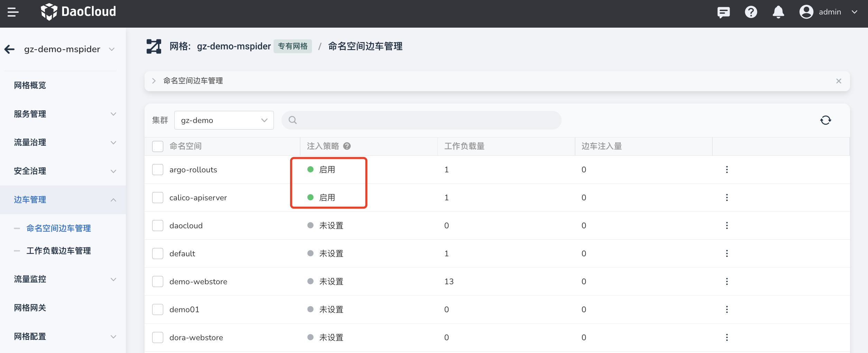Click the 未设置 status of daocloud
Viewport: 868px width, 353px height.
[325, 226]
